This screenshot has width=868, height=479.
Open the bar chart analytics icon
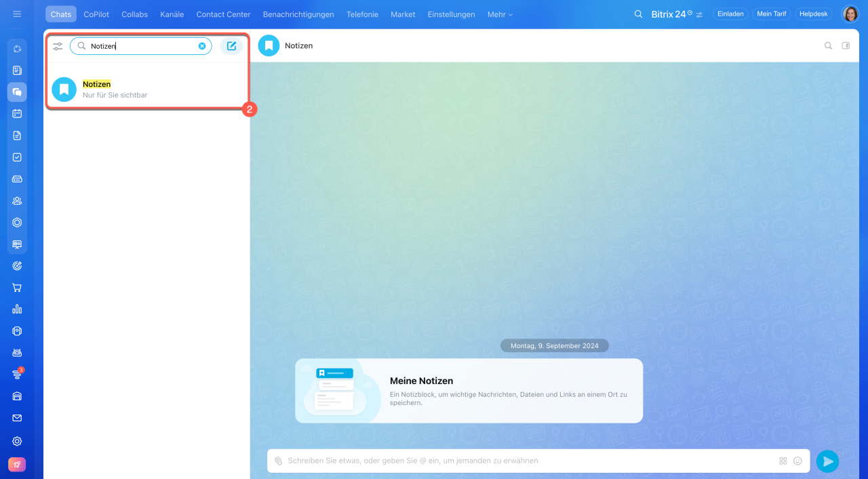point(17,309)
